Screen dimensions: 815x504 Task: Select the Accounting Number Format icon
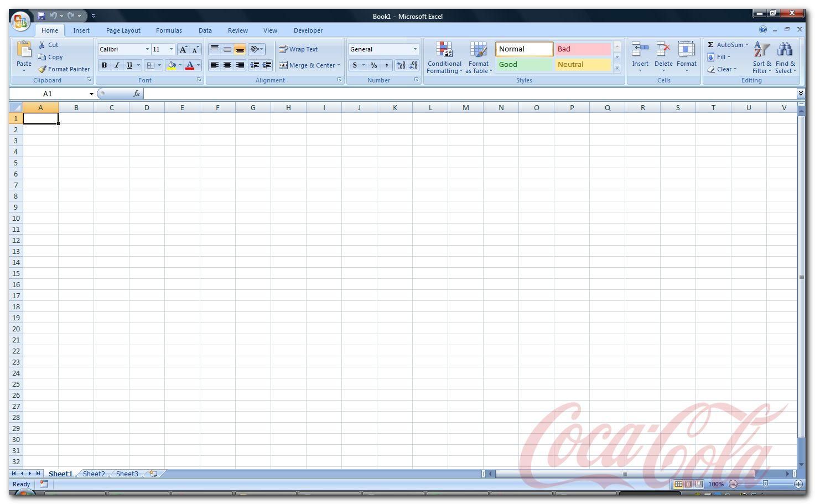click(x=354, y=65)
